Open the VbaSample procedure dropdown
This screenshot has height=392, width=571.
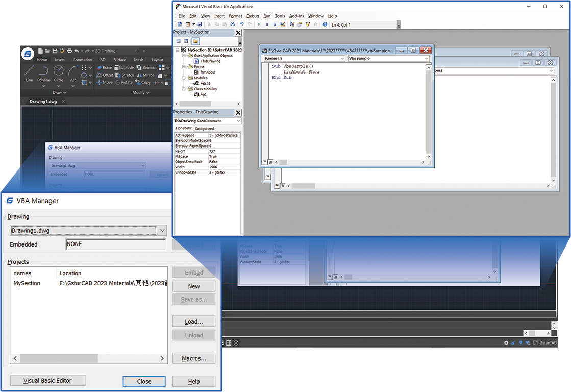[x=427, y=58]
